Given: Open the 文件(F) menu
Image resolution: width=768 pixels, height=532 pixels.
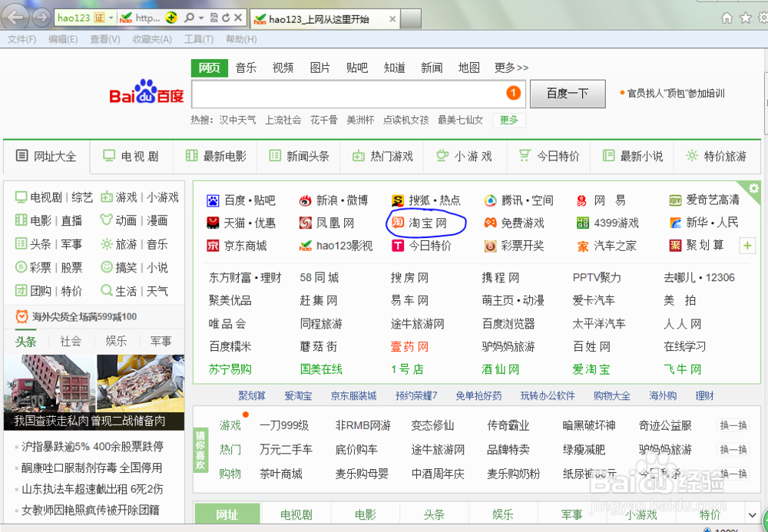Looking at the screenshot, I should coord(22,39).
